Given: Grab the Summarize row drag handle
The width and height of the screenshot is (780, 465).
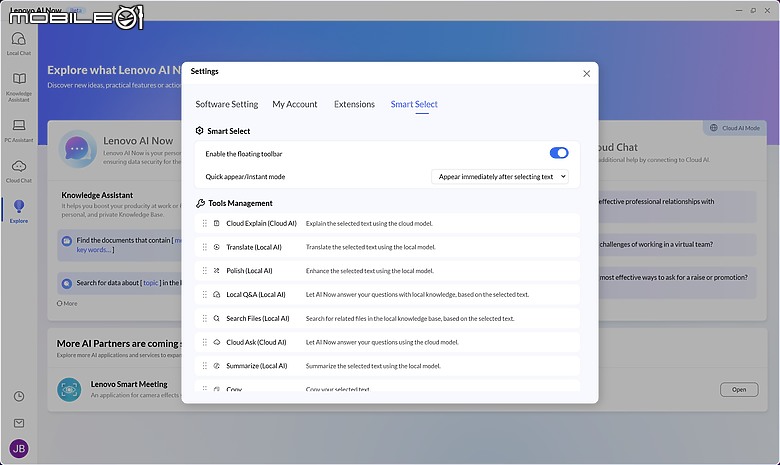Looking at the screenshot, I should 204,366.
